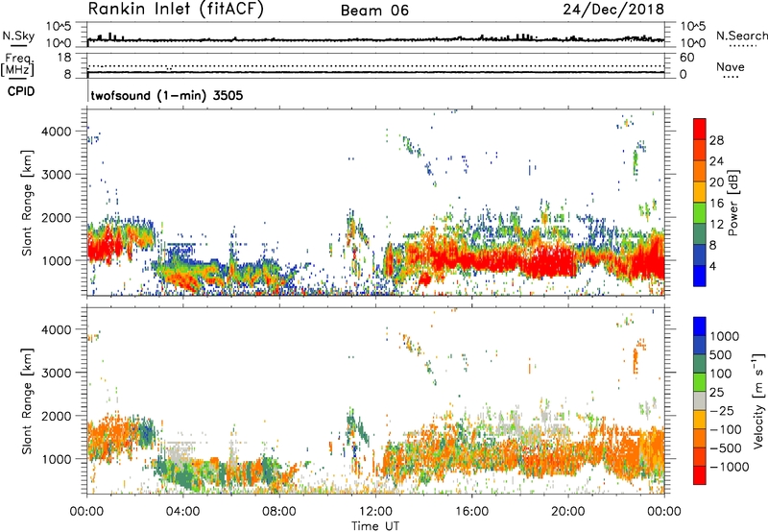Click the '60' tick on the Nave axis

coord(686,58)
